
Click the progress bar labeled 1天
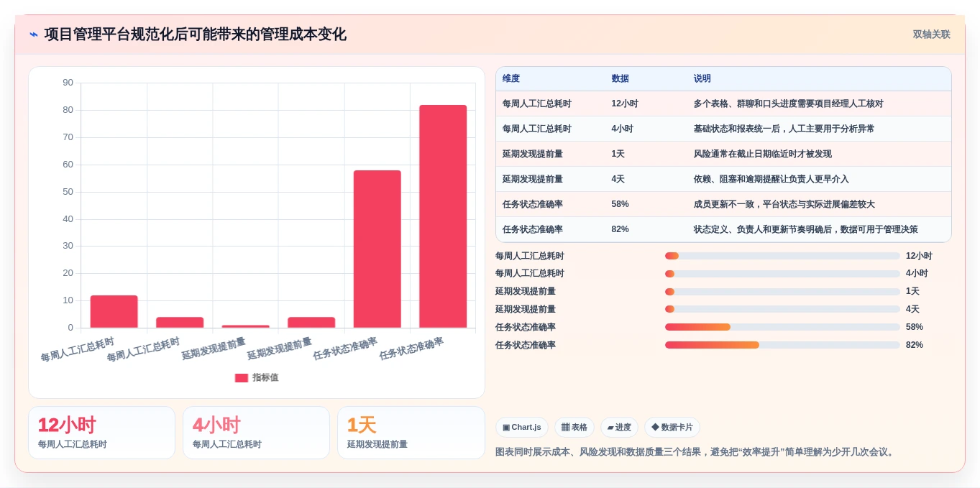click(x=782, y=291)
